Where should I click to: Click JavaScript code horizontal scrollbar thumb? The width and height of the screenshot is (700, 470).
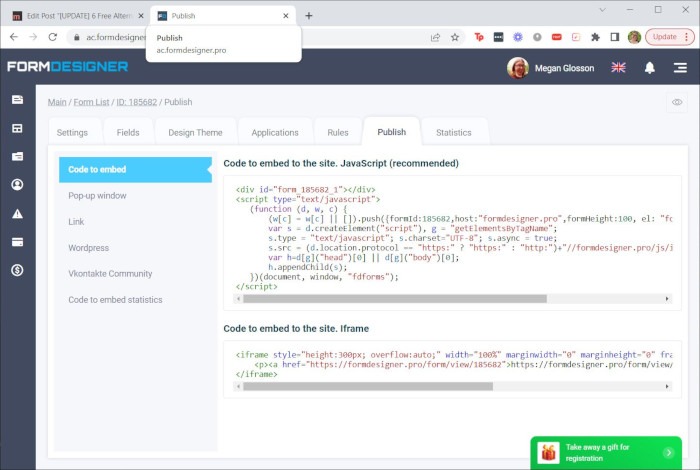395,299
